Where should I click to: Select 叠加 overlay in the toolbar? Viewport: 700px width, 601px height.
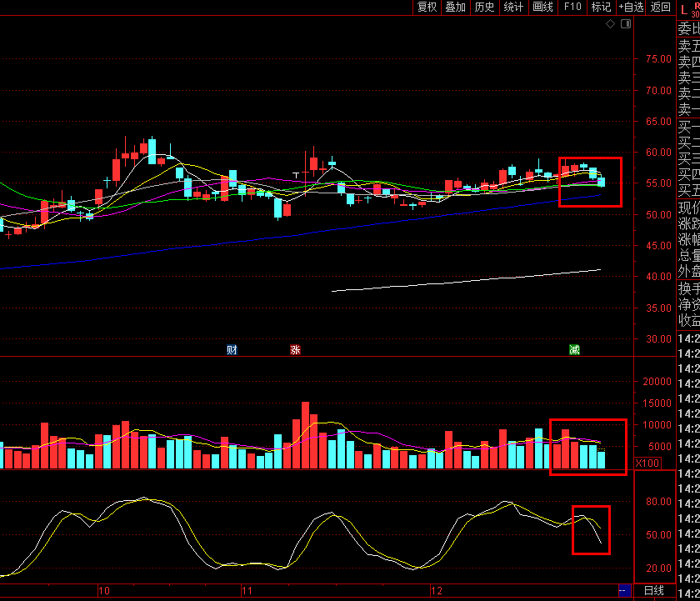[455, 8]
